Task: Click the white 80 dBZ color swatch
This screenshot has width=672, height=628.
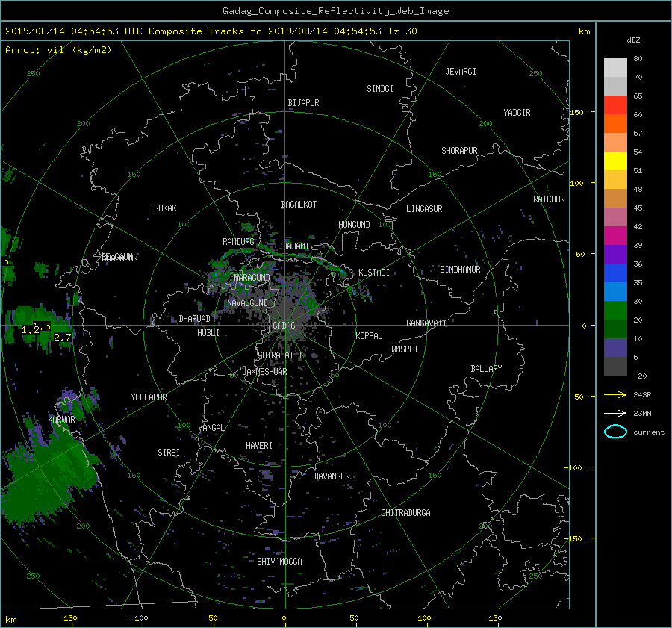Action: pyautogui.click(x=615, y=67)
